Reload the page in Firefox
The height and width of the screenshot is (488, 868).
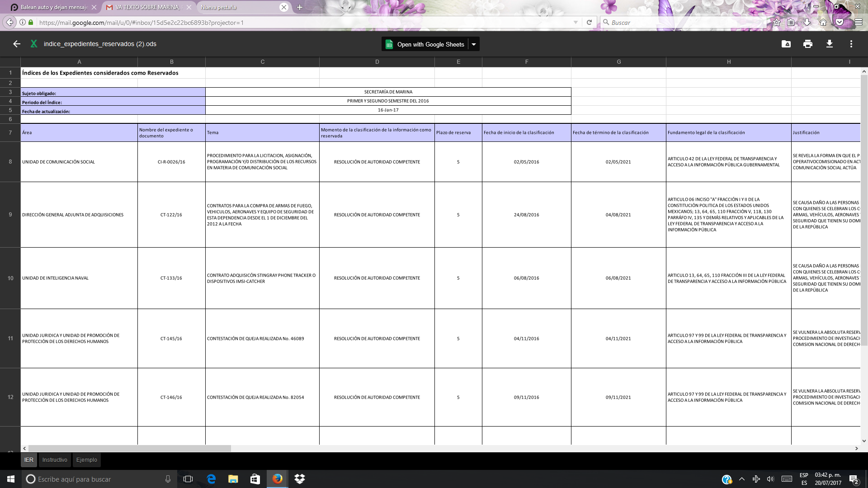tap(589, 22)
